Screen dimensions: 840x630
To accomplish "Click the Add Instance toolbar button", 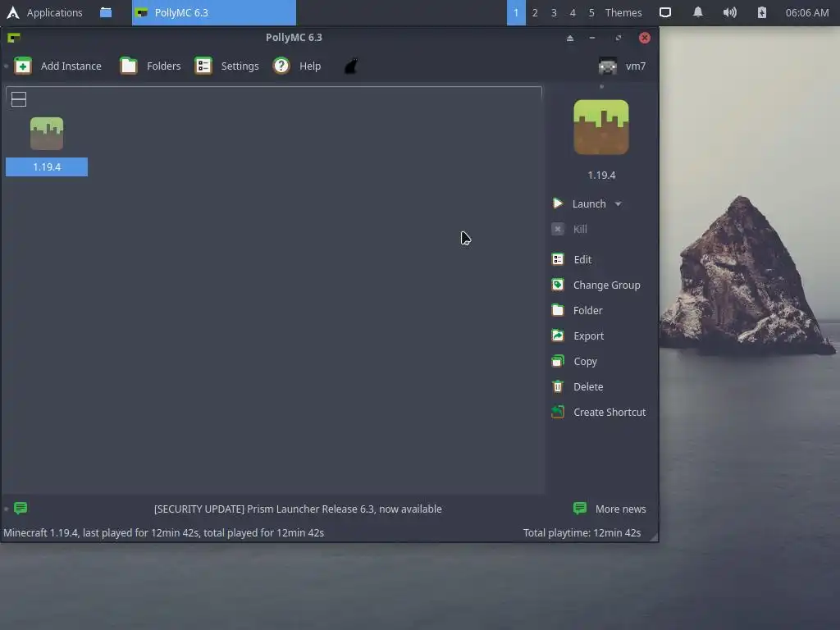I will [58, 66].
